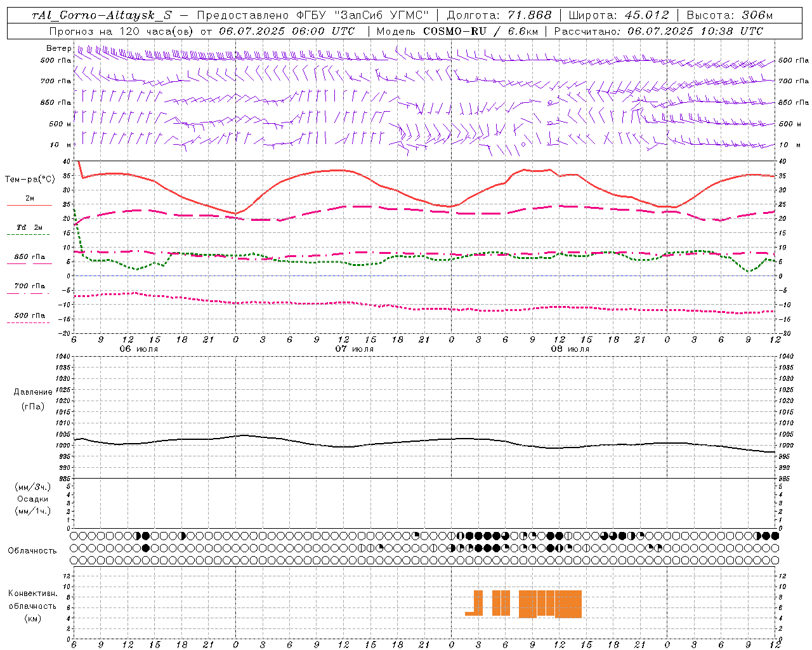
Task: Click the Ветер panel label
Action: coord(59,48)
